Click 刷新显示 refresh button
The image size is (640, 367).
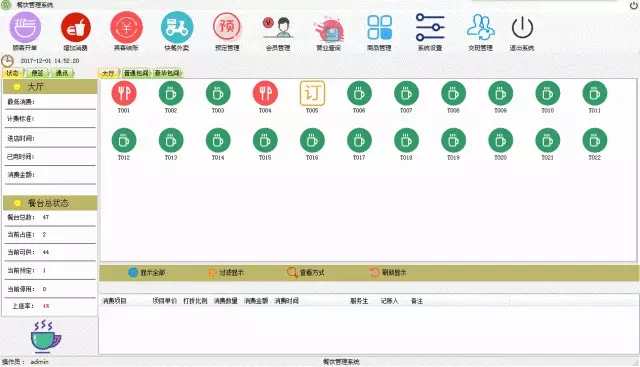[x=388, y=273]
